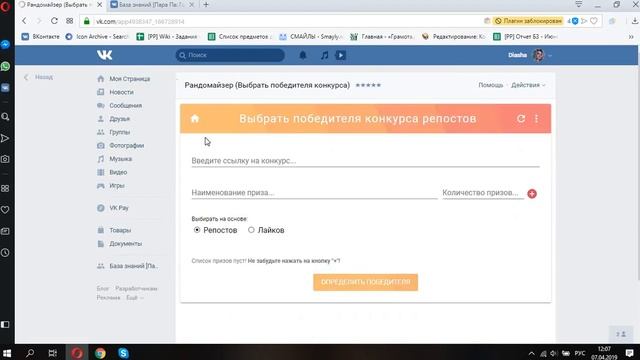
Task: Open the snapshot camera in Opera sidebar
Action: tap(5, 159)
